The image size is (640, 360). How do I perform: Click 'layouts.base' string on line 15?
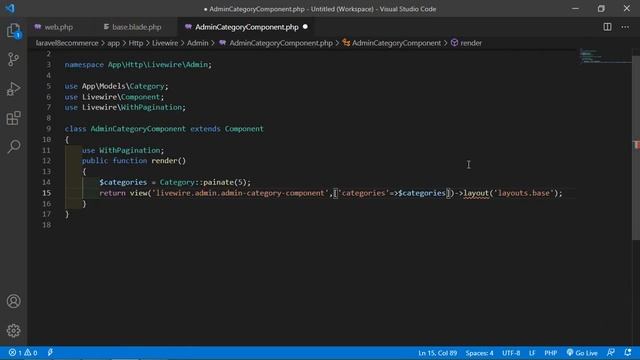(x=524, y=193)
